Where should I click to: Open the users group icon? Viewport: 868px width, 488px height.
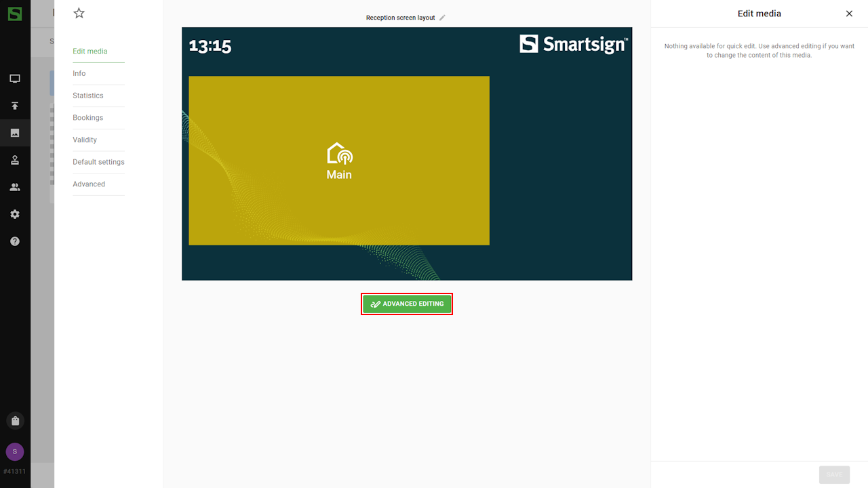[15, 187]
